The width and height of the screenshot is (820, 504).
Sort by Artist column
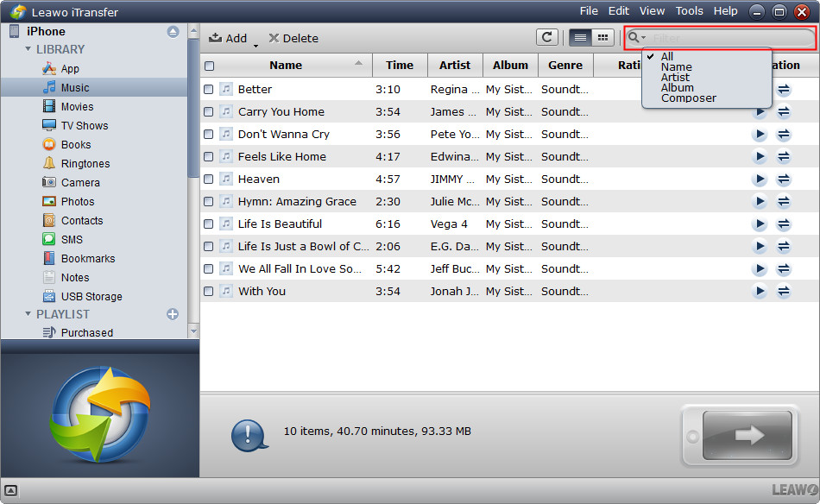point(455,66)
